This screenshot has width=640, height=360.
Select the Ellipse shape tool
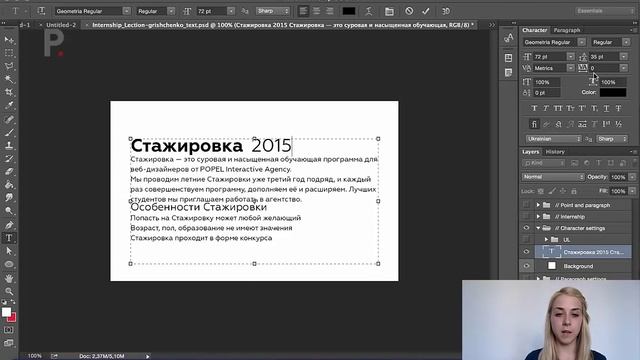click(x=9, y=264)
